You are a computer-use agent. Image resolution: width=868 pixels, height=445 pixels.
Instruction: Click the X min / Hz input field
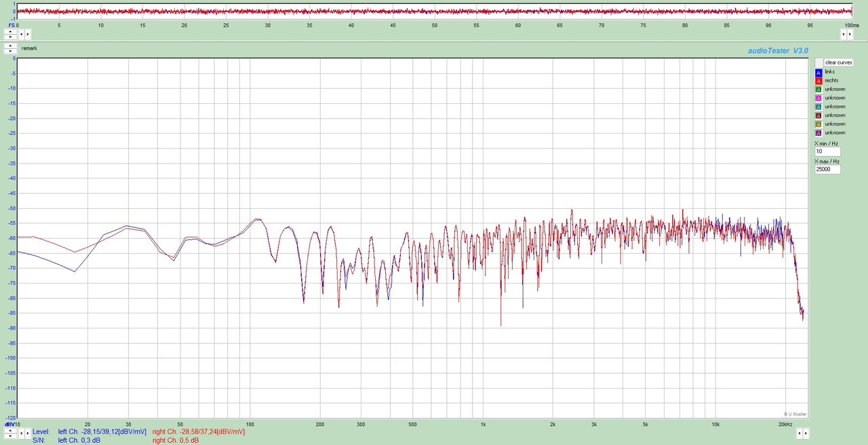[827, 152]
